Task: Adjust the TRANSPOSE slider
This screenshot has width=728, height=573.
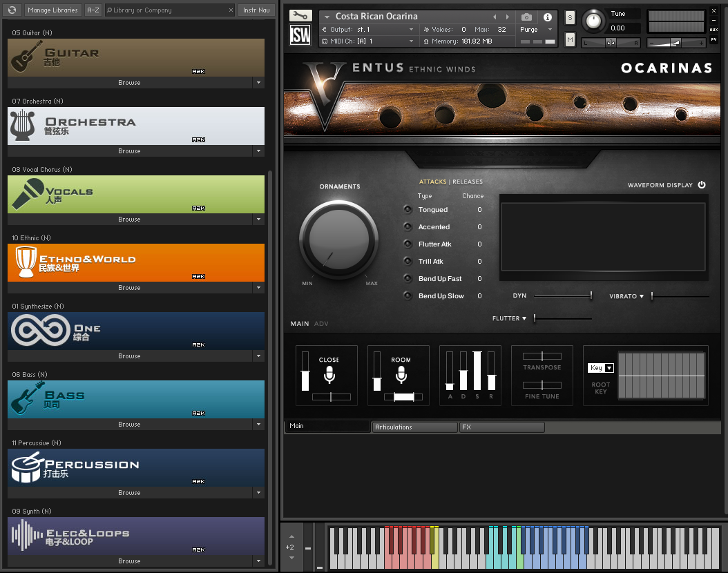Action: (542, 356)
